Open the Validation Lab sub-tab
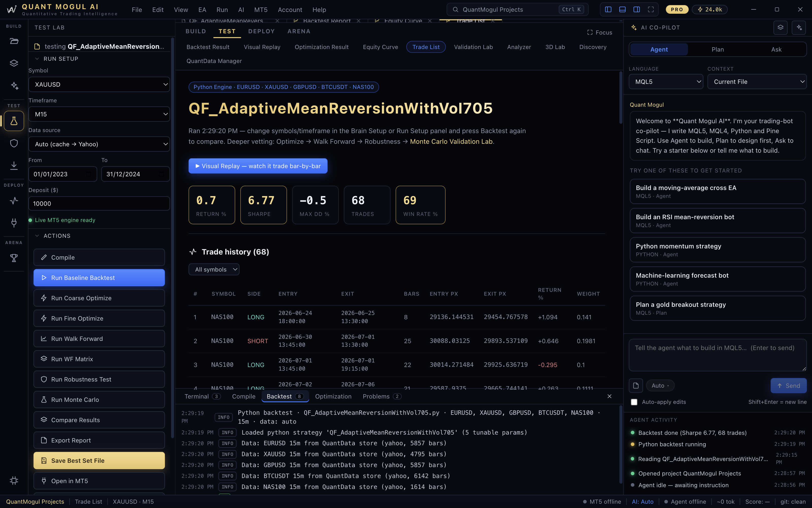The width and height of the screenshot is (812, 508). coord(473,47)
